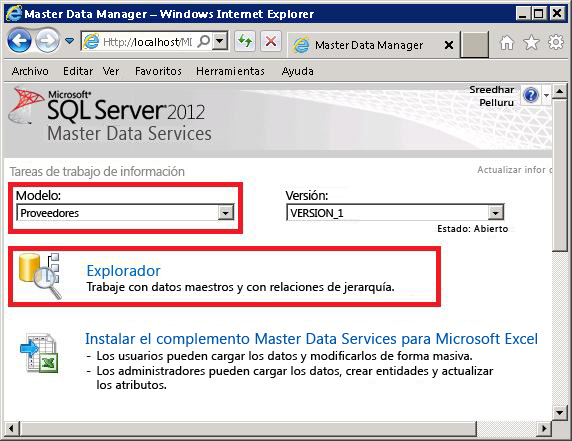The image size is (572, 441).
Task: Open the Ver menu
Action: click(111, 71)
